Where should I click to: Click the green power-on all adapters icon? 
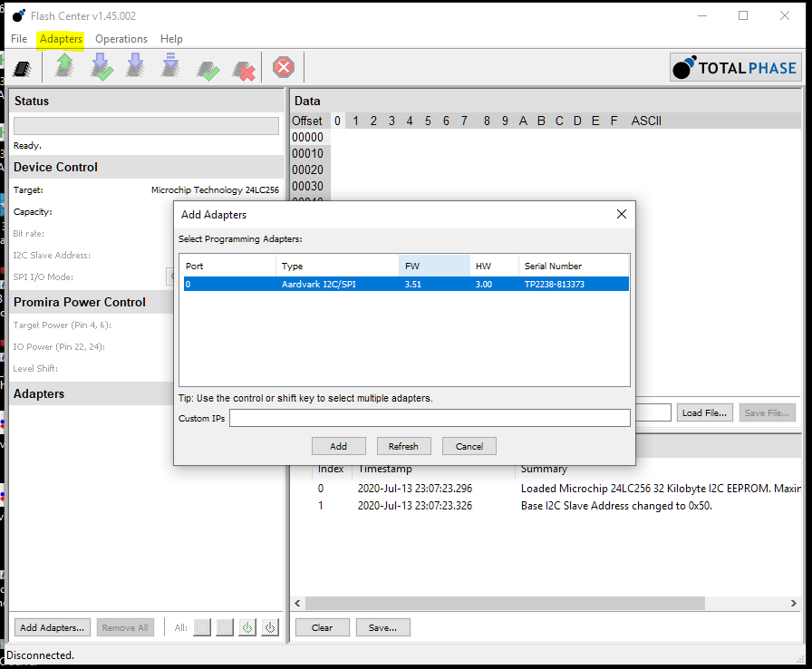[247, 627]
